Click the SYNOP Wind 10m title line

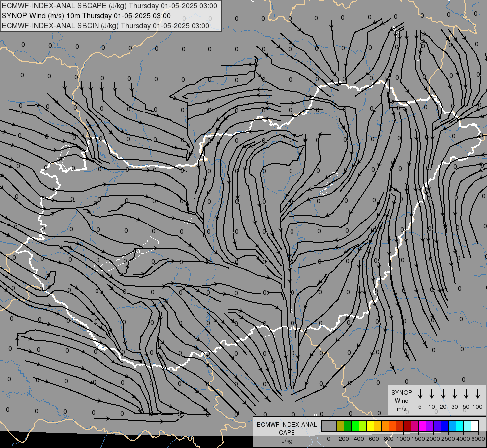pyautogui.click(x=86, y=16)
